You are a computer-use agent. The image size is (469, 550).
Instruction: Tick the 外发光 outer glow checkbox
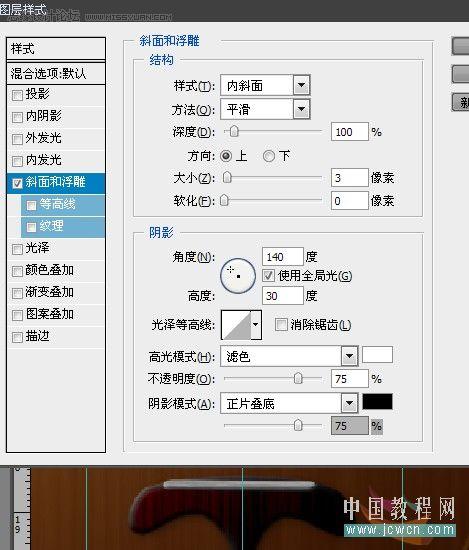(x=17, y=139)
